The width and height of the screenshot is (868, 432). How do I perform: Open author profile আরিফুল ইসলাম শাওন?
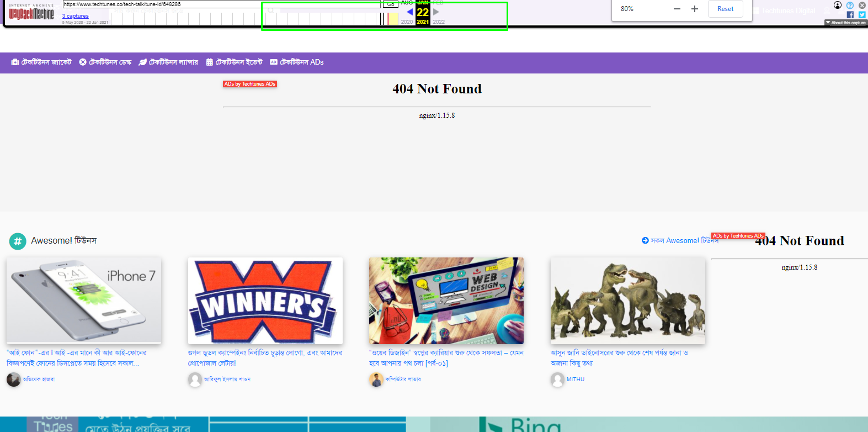click(x=227, y=380)
